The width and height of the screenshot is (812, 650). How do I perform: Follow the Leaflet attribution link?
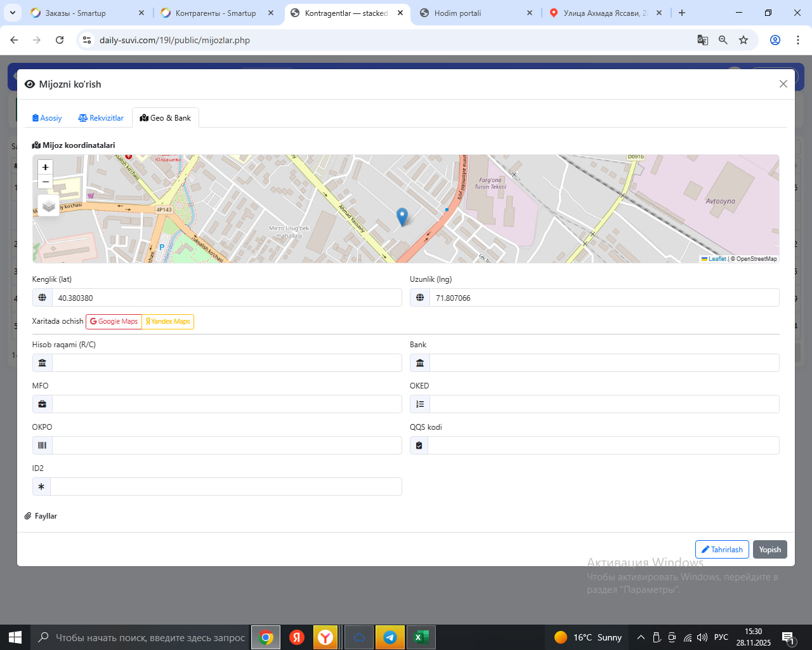coord(716,259)
